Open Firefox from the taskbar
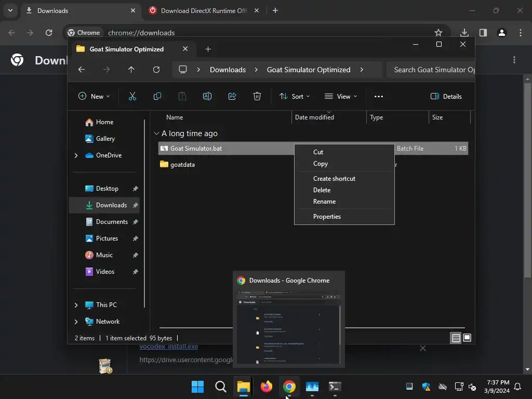The height and width of the screenshot is (399, 532). pos(267,387)
